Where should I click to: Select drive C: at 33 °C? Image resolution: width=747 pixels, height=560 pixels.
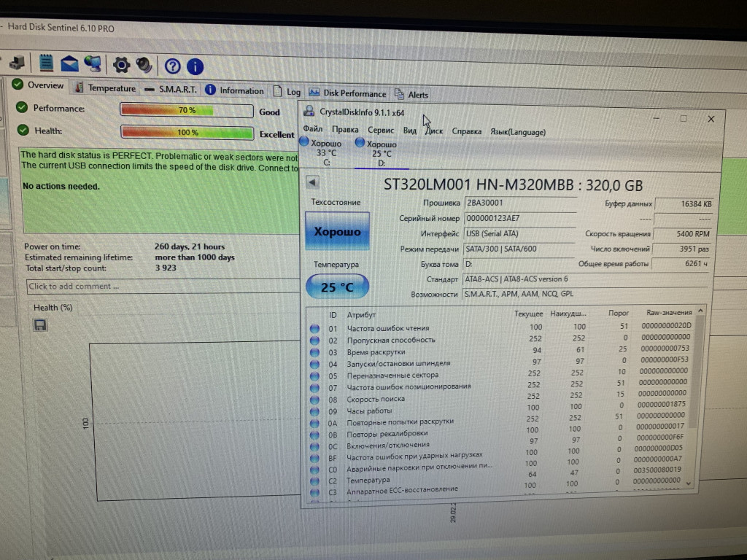point(322,152)
